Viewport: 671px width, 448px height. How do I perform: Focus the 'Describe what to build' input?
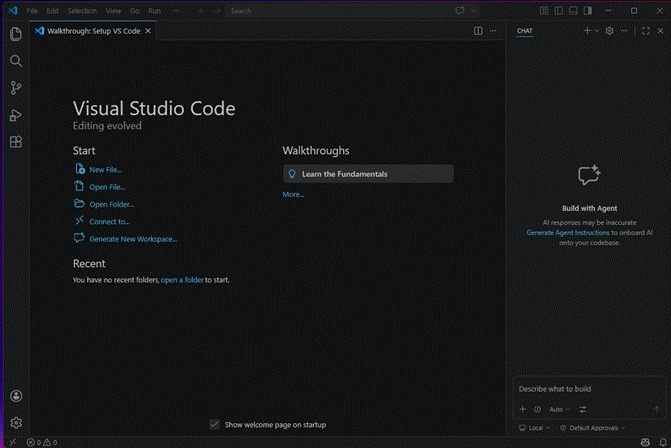(589, 389)
